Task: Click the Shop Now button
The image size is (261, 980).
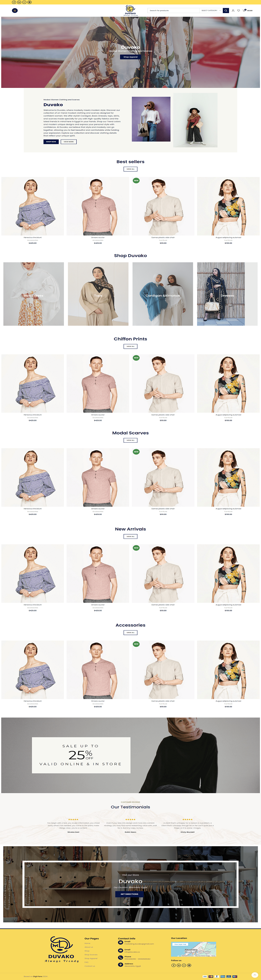Action: click(51, 141)
